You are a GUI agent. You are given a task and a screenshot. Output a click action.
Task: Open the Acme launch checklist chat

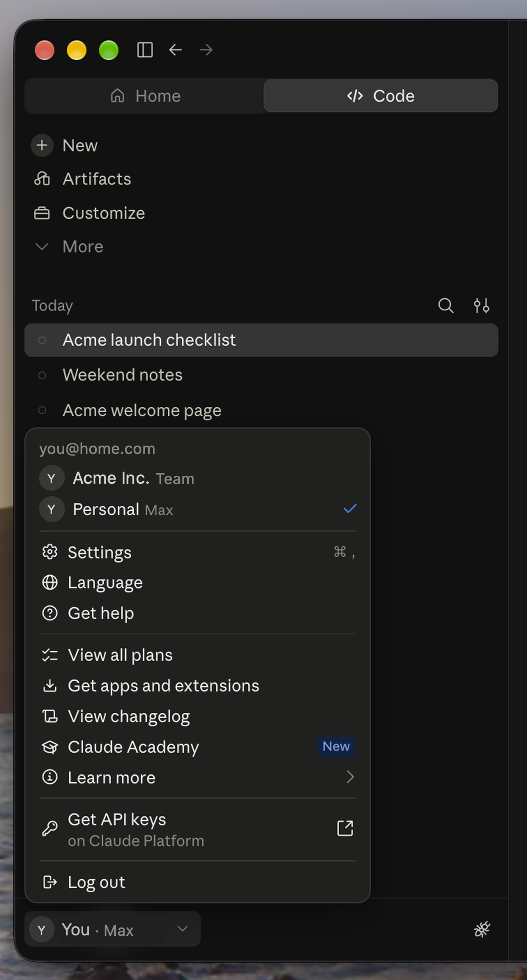(261, 340)
